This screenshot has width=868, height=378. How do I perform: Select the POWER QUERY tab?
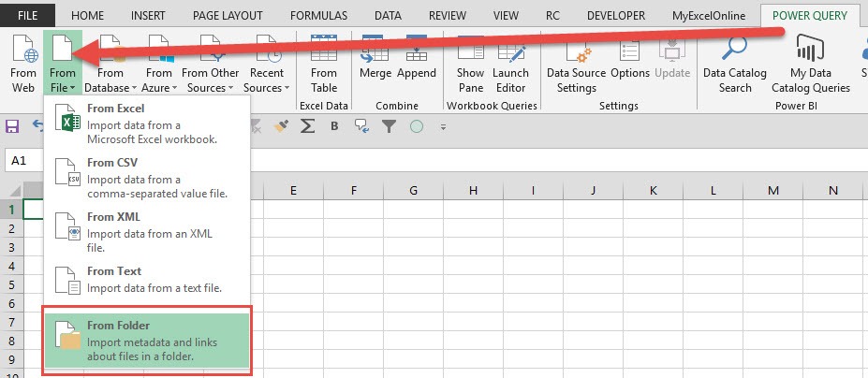(x=809, y=16)
